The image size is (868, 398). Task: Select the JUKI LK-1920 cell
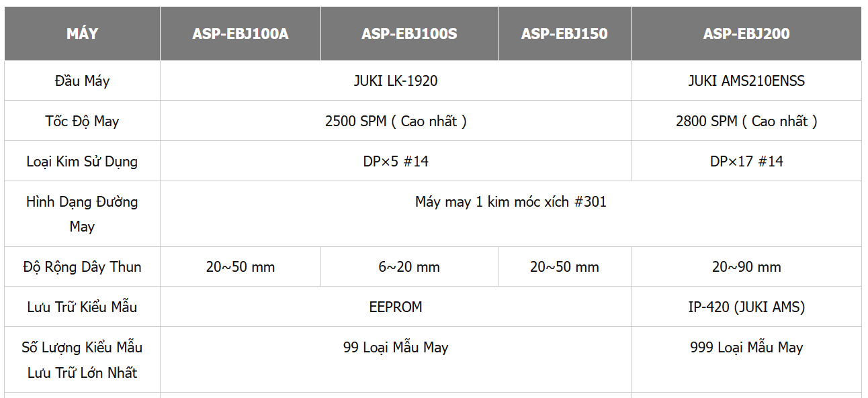click(x=396, y=81)
